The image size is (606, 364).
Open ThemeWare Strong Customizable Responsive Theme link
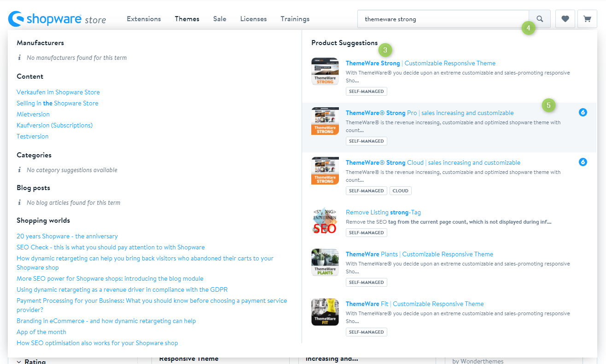click(420, 63)
